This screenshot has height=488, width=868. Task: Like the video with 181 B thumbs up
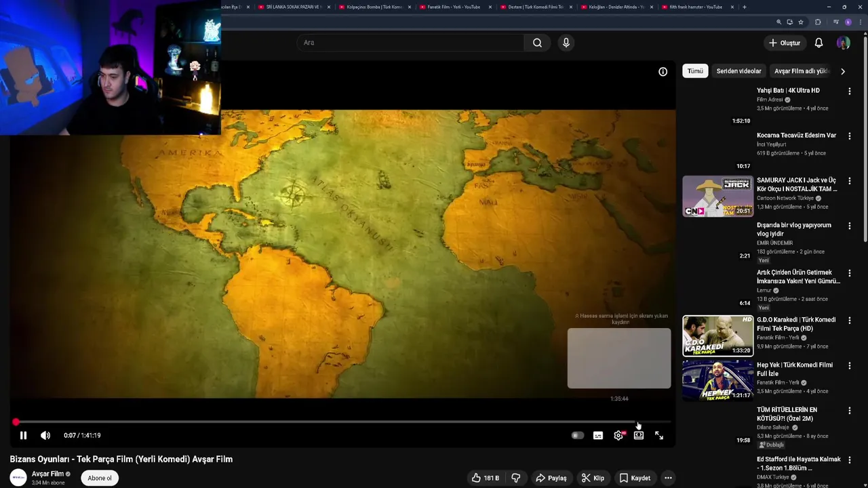[x=486, y=478]
